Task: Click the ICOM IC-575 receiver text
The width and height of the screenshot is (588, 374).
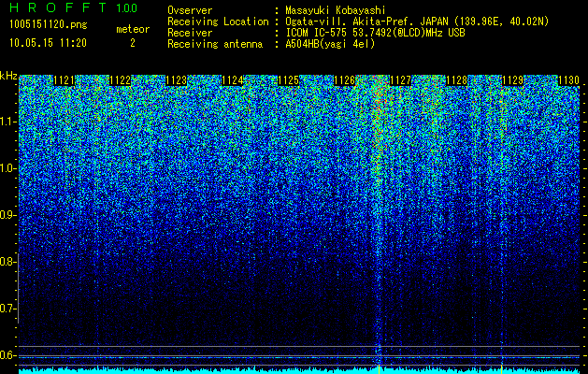Action: [x=375, y=33]
